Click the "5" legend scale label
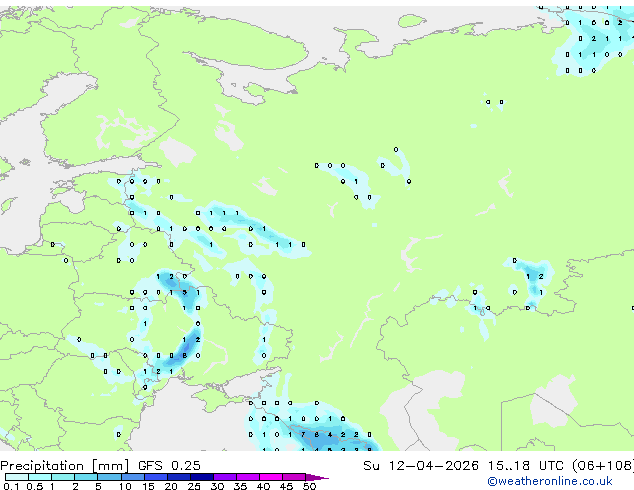Viewport: 634px width, 490px height. (98, 486)
